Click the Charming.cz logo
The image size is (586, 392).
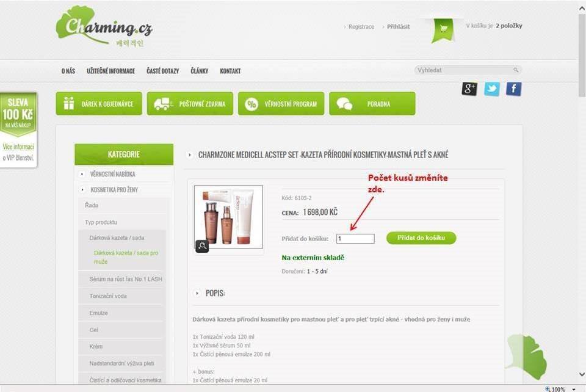104,27
